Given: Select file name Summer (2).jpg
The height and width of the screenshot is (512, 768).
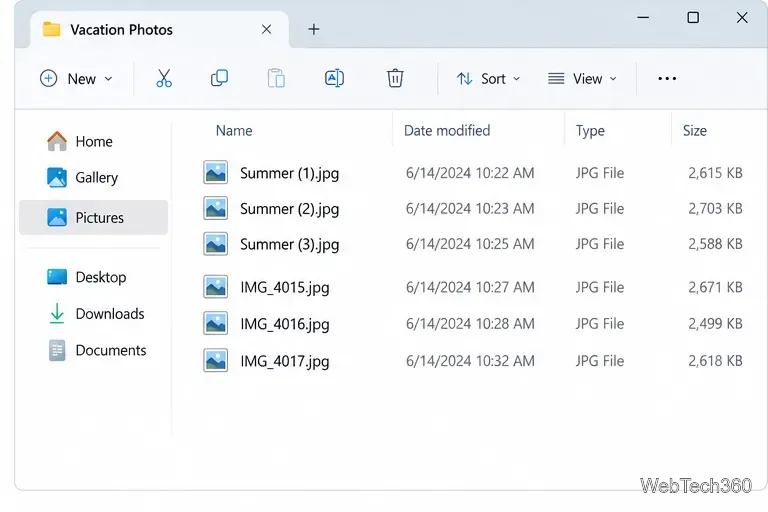Looking at the screenshot, I should coord(289,209).
